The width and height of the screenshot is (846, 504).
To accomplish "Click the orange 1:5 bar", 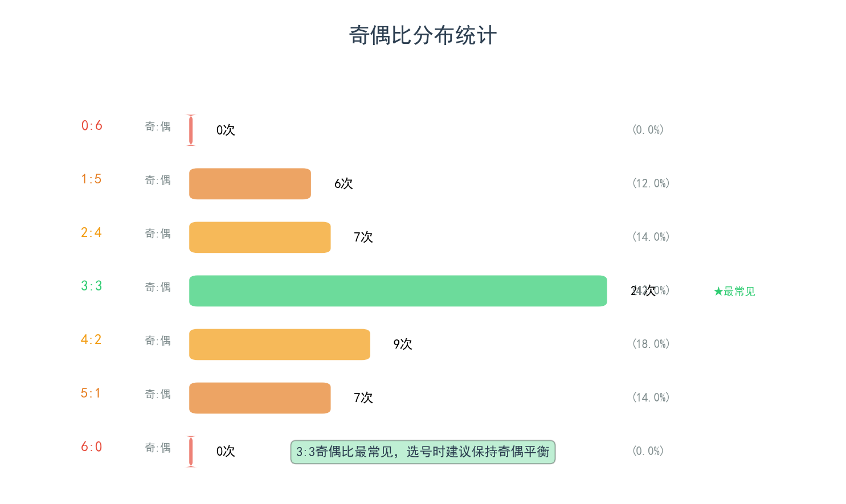I will coord(250,184).
